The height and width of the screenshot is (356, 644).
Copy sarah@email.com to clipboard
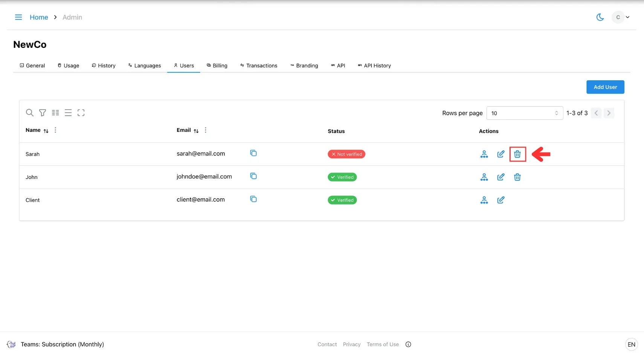253,153
